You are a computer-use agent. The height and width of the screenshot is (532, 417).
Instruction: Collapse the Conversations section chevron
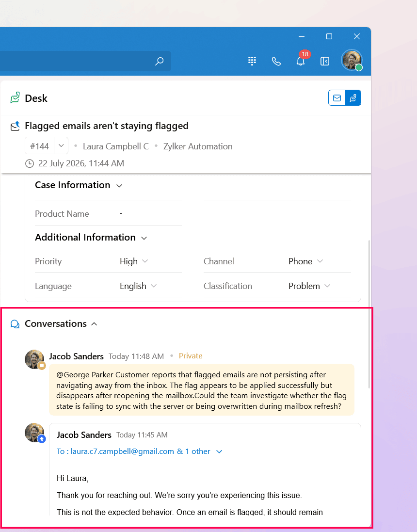[x=95, y=324]
